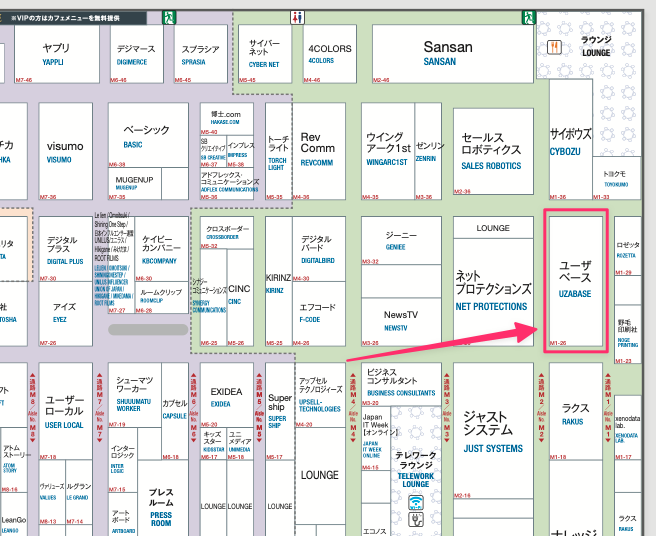Select the Sales Robotics booth
Image resolution: width=656 pixels, height=536 pixels.
493,151
